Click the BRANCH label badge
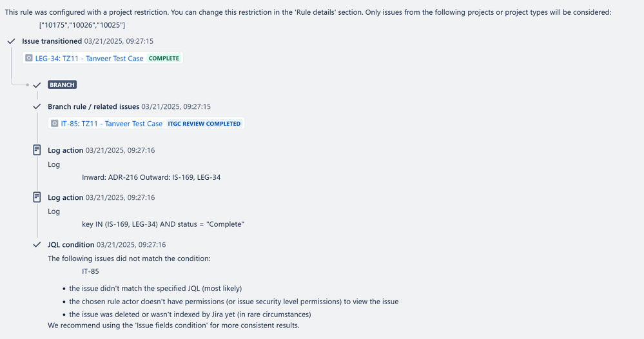This screenshot has height=339, width=644. point(62,85)
